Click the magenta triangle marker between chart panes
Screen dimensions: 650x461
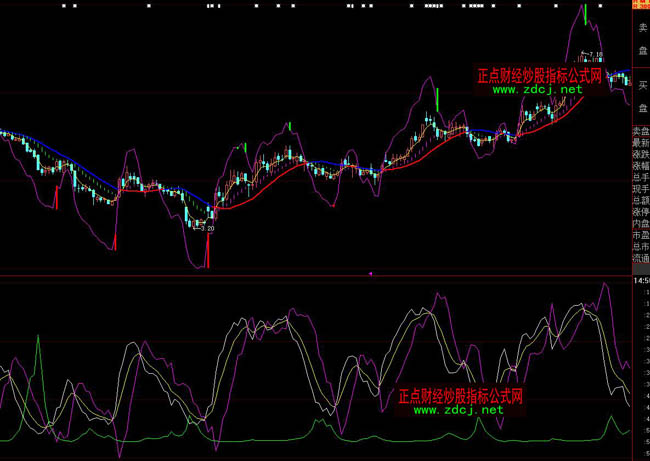click(371, 272)
